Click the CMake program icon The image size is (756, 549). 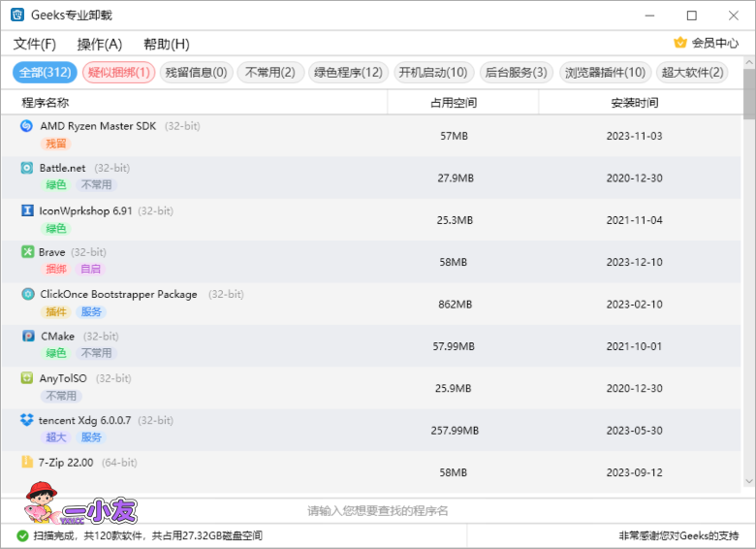[28, 336]
